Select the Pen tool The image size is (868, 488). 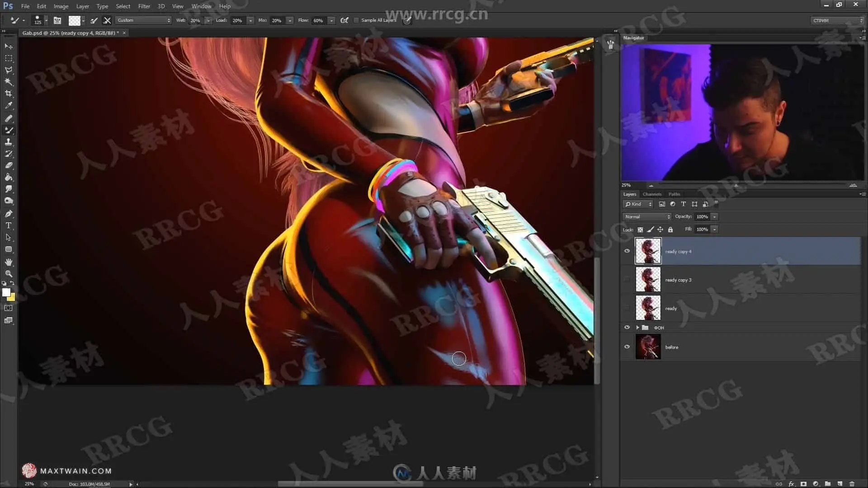(x=9, y=214)
